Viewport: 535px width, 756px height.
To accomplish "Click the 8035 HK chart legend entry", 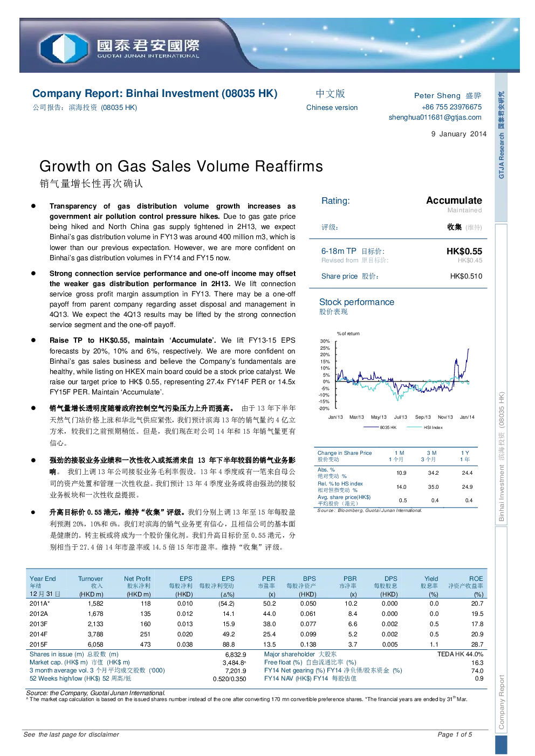I will (380, 427).
